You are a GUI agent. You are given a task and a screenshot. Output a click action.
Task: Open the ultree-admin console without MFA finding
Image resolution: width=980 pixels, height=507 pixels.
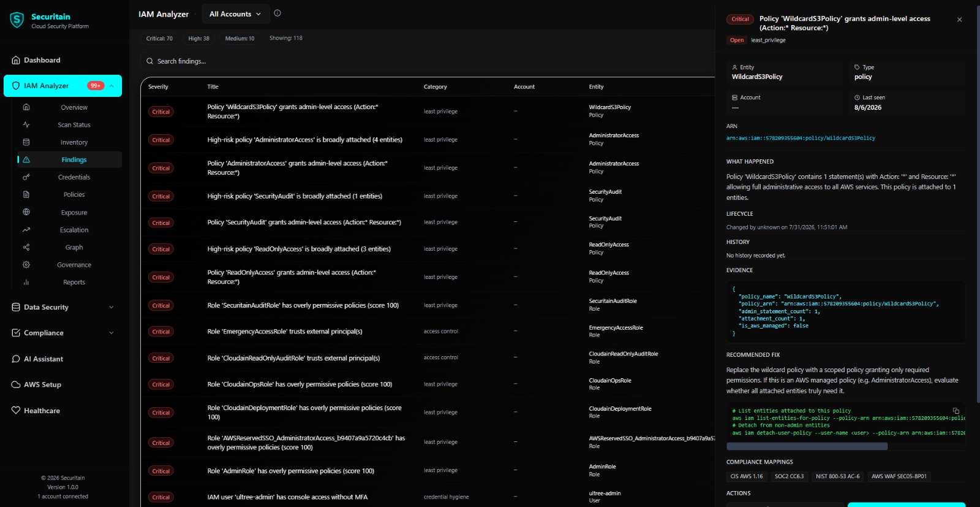(x=428, y=497)
